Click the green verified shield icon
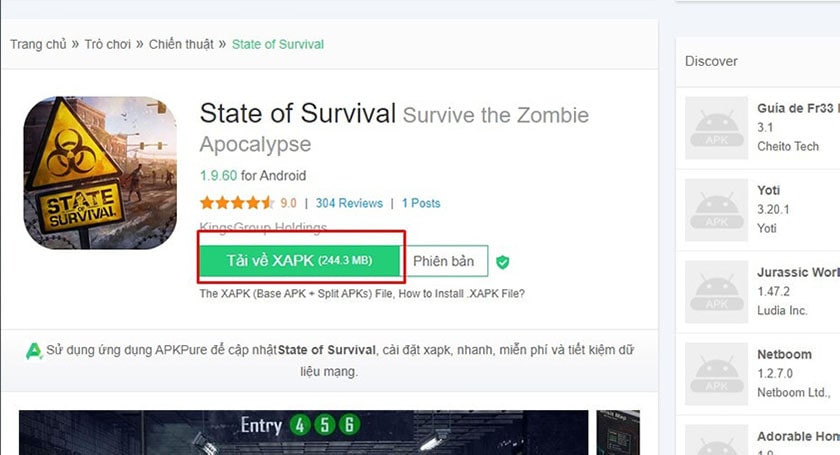Screen dimensions: 840x455 [502, 262]
